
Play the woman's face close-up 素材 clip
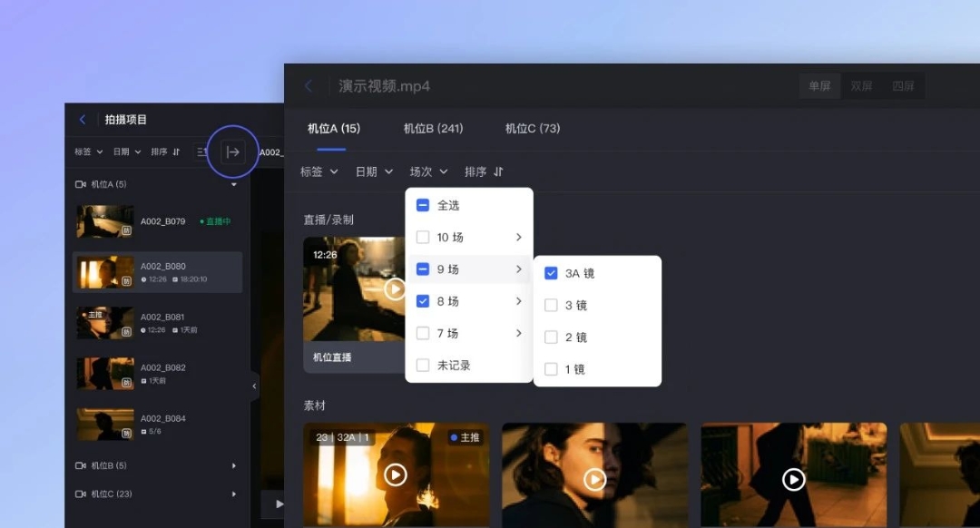(x=594, y=479)
